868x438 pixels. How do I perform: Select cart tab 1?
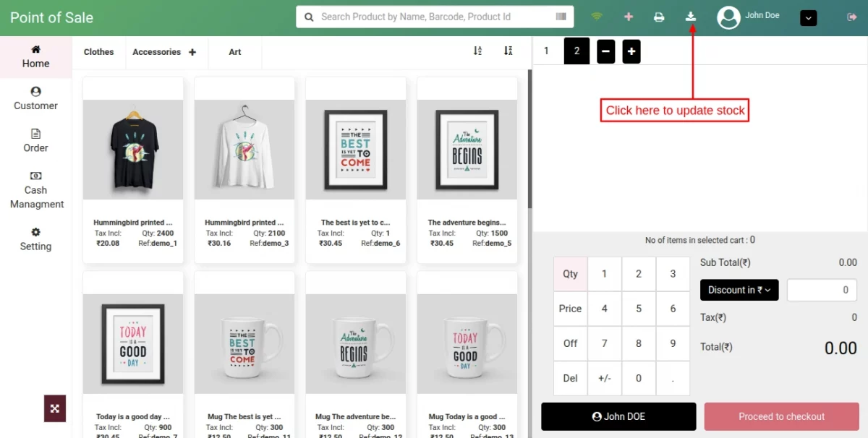[547, 51]
